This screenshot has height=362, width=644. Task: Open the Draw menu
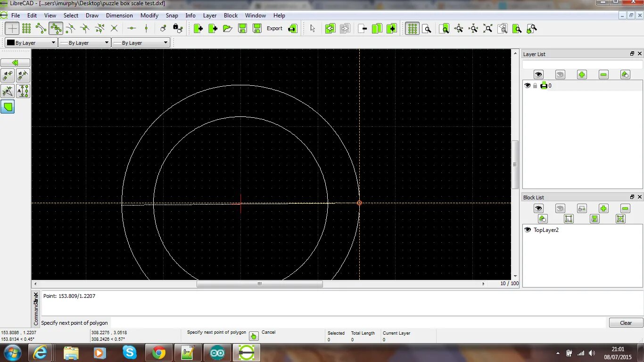pos(92,16)
